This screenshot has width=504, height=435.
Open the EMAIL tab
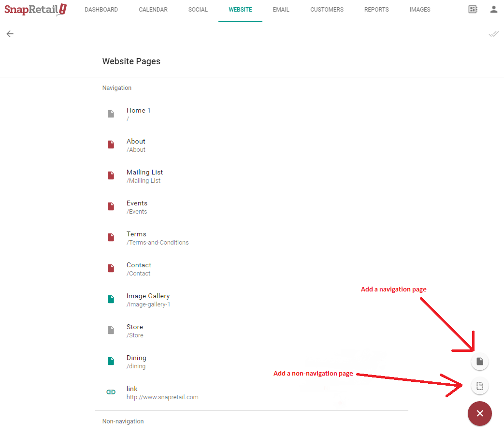tap(281, 10)
